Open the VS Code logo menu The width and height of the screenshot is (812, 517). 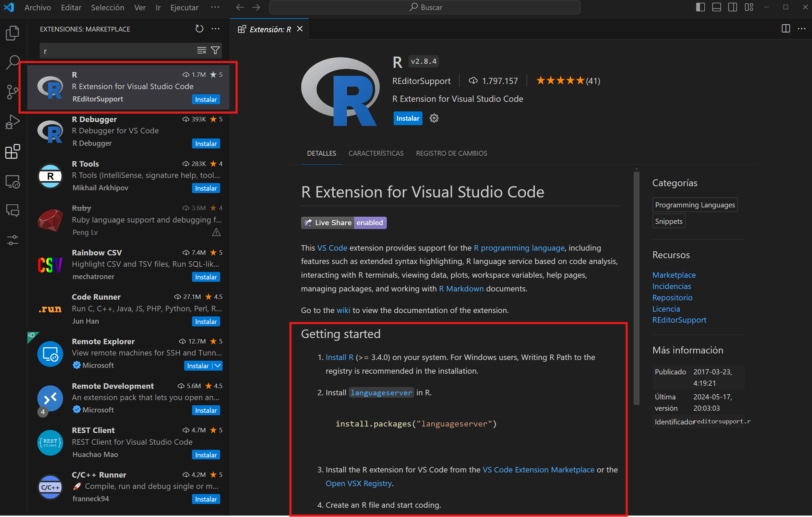pyautogui.click(x=9, y=7)
